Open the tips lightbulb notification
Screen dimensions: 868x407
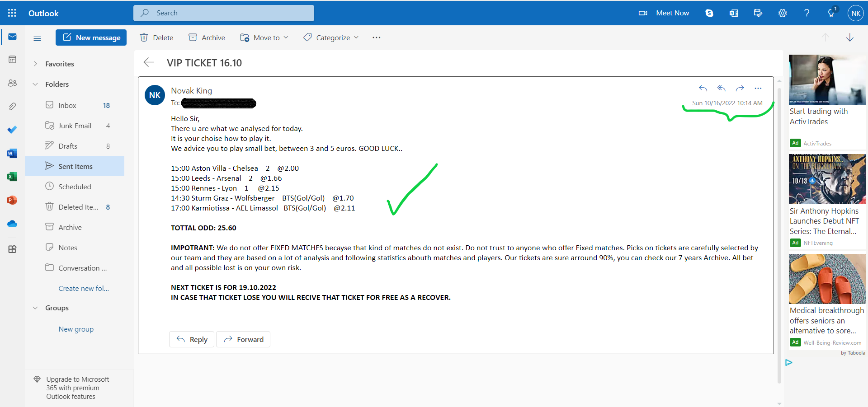pos(831,13)
